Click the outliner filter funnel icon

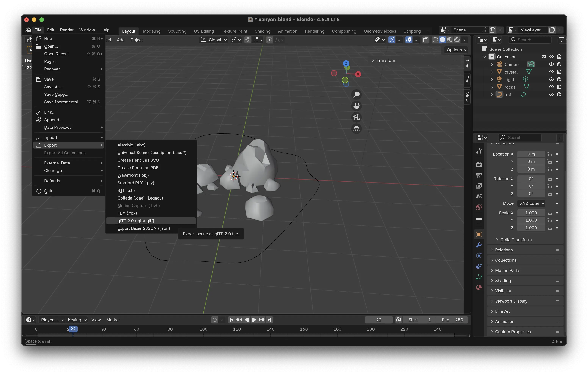[561, 40]
